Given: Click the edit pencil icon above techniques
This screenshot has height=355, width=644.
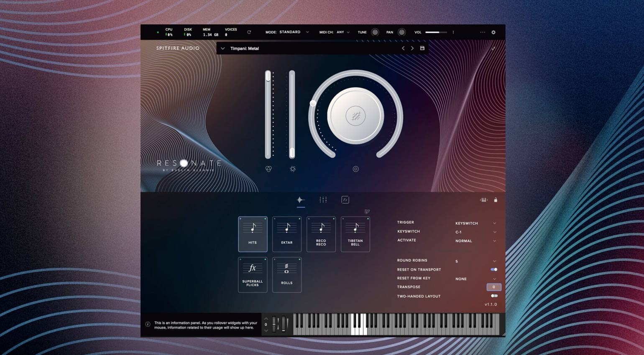Looking at the screenshot, I should 367,212.
